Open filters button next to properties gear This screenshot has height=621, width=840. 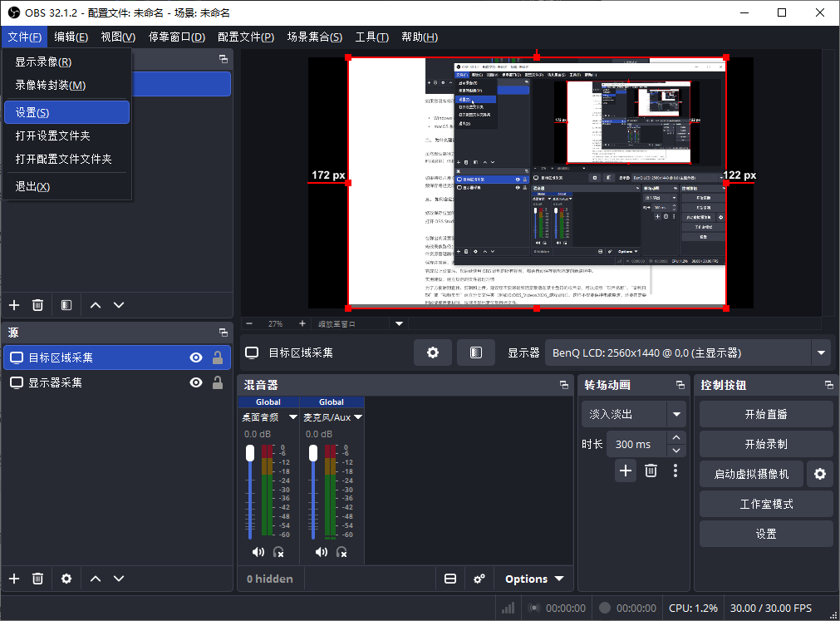click(x=476, y=352)
